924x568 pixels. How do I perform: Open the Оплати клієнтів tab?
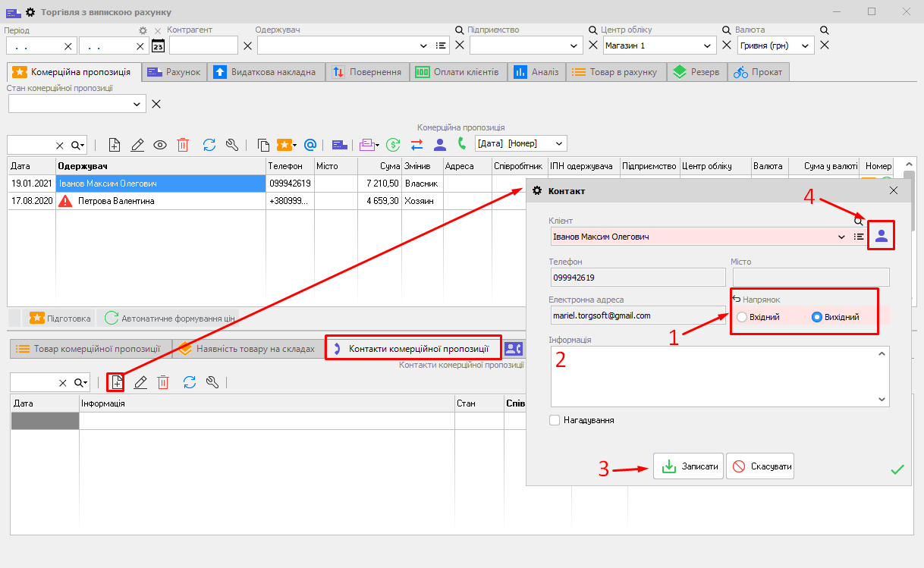(457, 72)
